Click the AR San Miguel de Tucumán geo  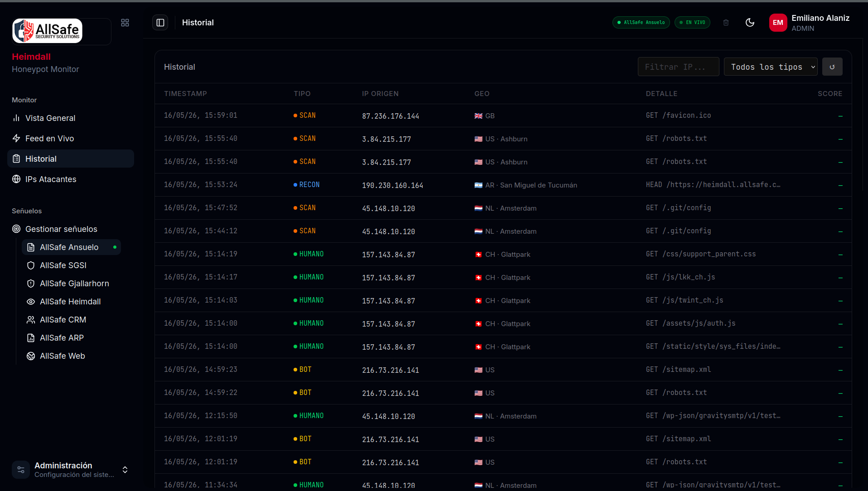pyautogui.click(x=526, y=185)
